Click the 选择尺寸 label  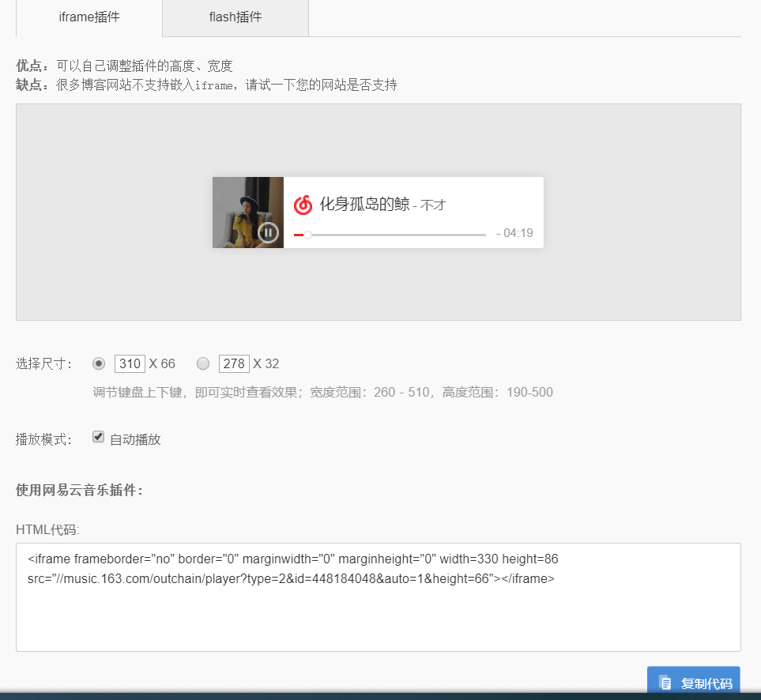coord(43,363)
